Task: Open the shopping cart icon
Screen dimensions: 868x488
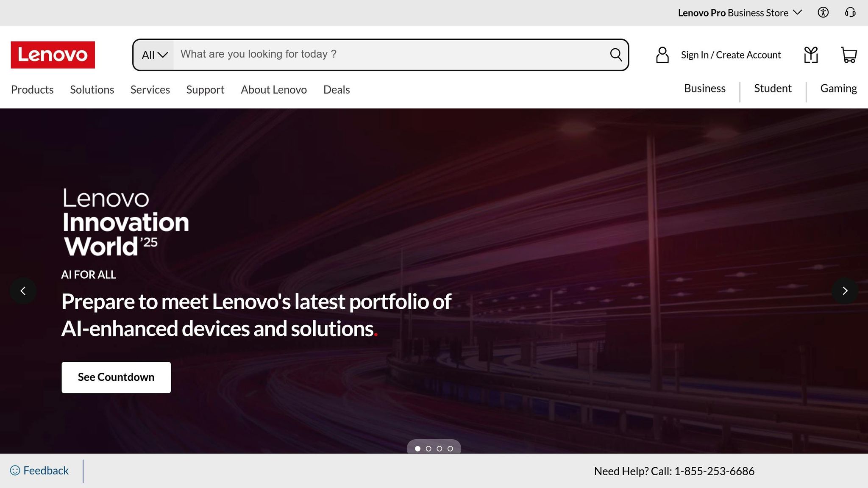Action: click(849, 55)
